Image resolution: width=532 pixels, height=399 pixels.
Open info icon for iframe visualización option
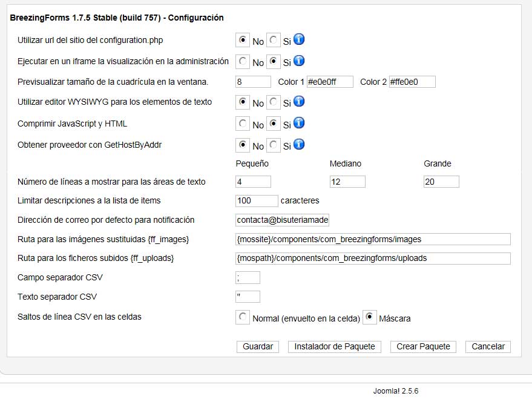299,61
